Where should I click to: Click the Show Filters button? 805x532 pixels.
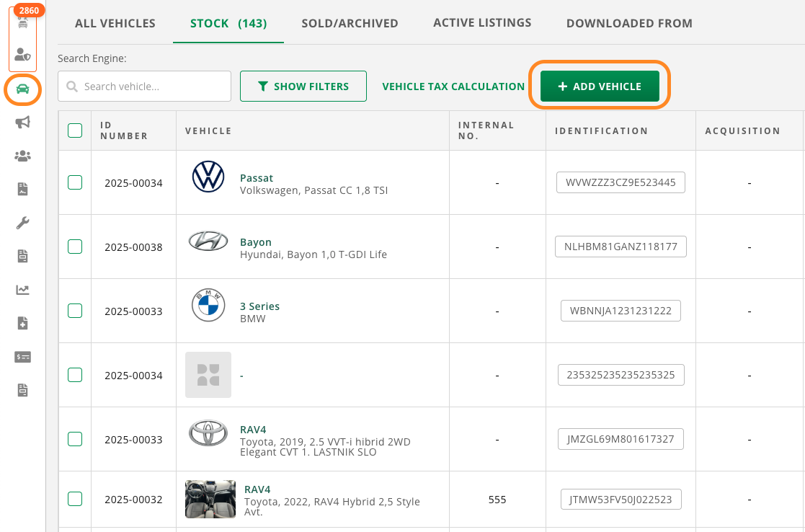[303, 87]
